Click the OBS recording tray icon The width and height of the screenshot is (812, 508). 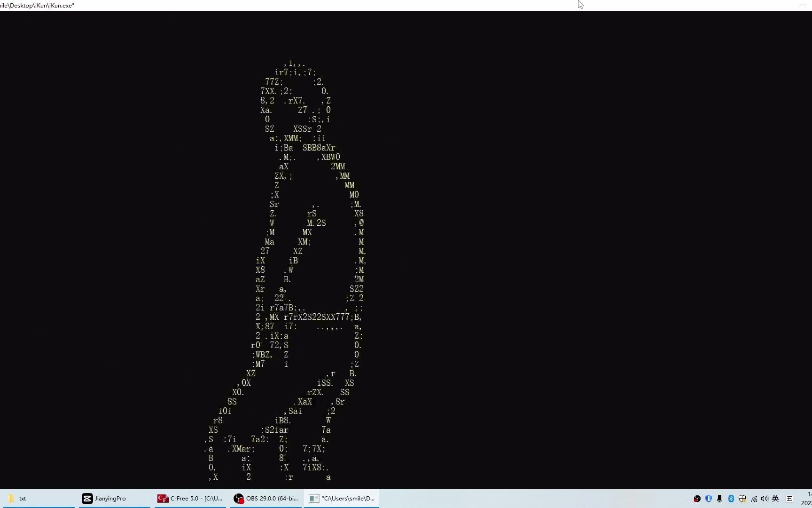coord(697,499)
